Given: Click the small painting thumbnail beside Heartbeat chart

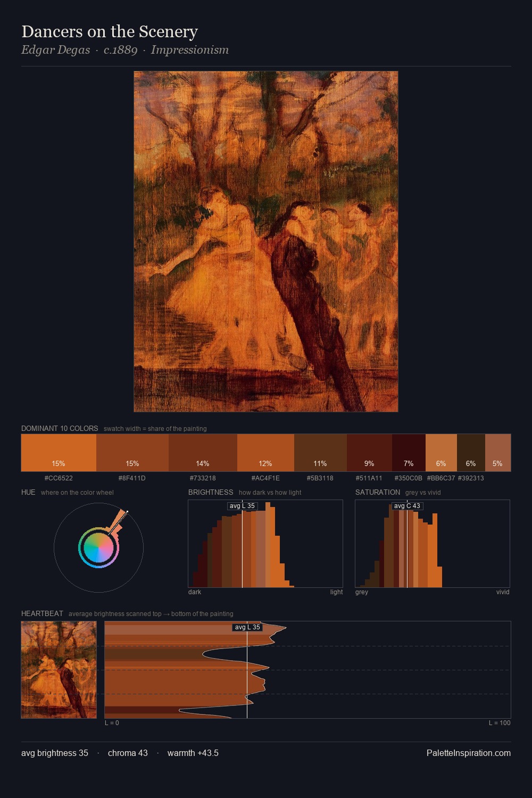Looking at the screenshot, I should coord(59,670).
